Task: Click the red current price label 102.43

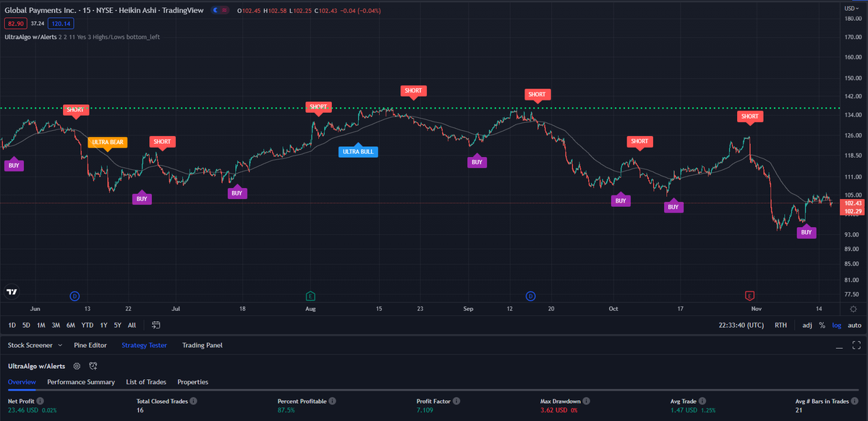Action: (x=852, y=205)
